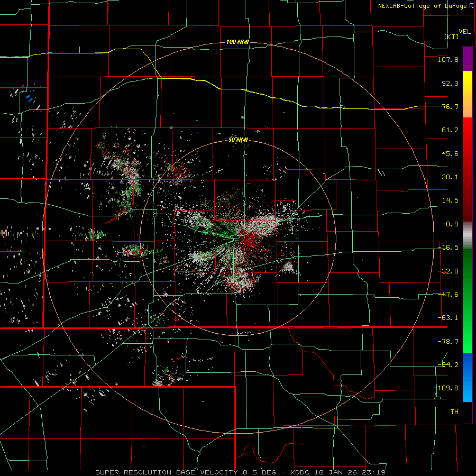476x476 pixels.
Task: Click the TH threshold label in legend
Action: (x=454, y=412)
